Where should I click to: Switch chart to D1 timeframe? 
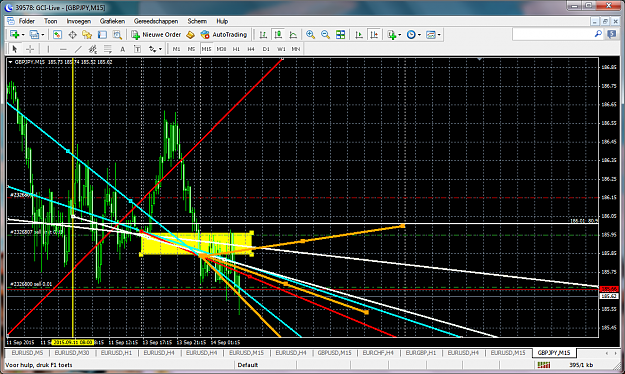coord(266,49)
